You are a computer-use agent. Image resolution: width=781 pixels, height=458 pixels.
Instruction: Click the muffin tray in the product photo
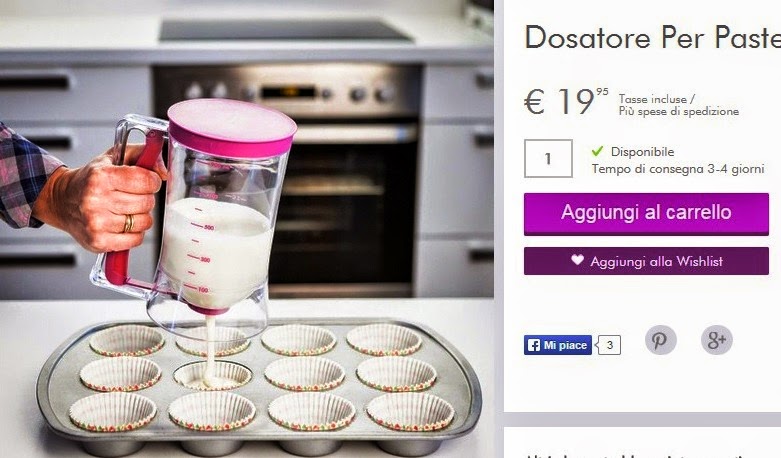point(259,386)
